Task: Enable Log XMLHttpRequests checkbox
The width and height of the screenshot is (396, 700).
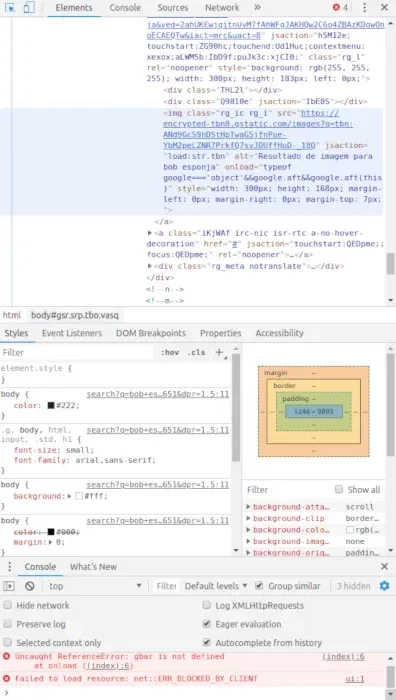Action: click(207, 605)
